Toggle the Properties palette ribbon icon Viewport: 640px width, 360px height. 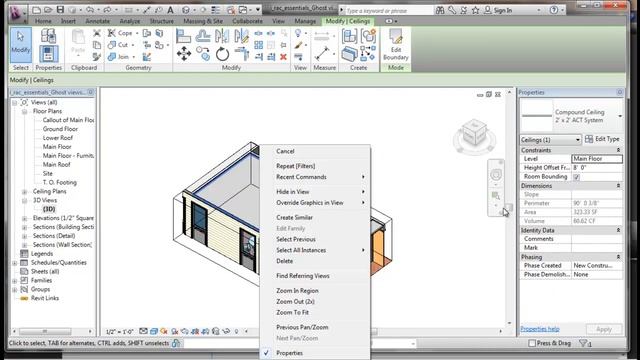pos(48,54)
